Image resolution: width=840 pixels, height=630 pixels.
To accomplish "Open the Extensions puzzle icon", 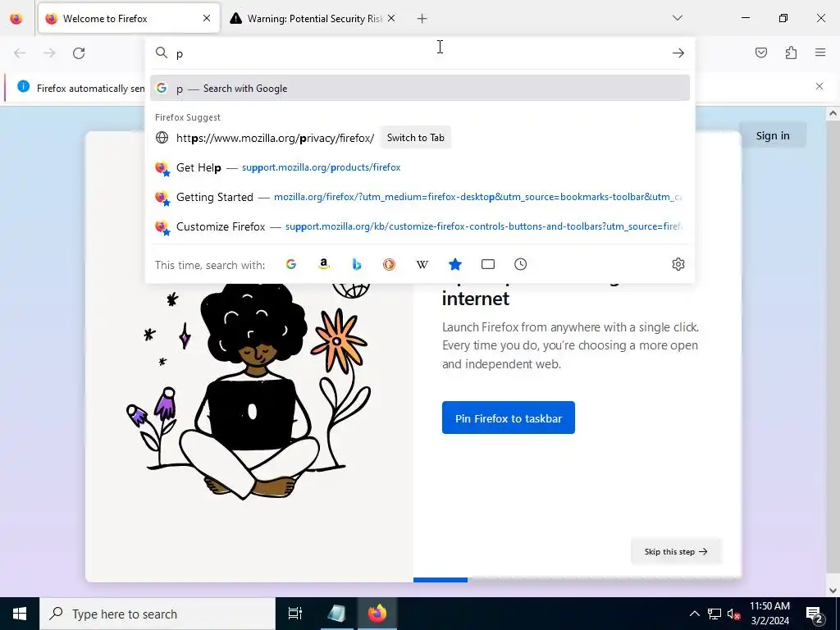I will [x=791, y=52].
